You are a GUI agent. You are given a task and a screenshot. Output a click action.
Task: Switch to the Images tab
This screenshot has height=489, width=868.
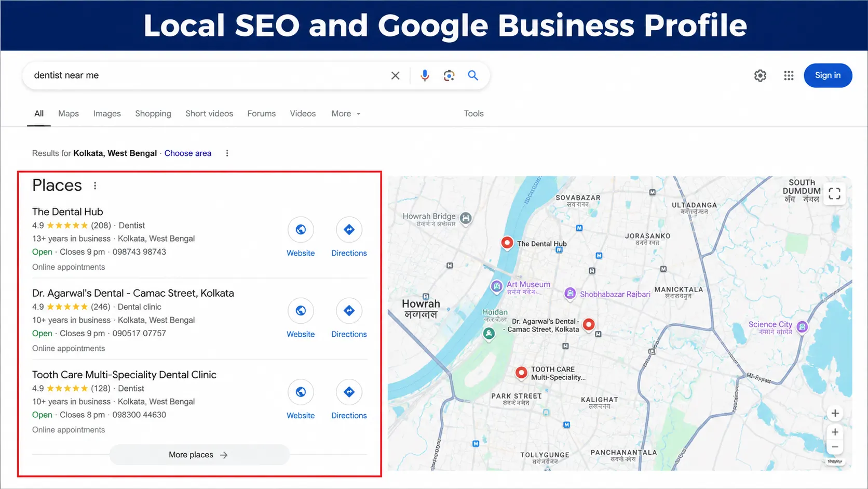tap(107, 114)
